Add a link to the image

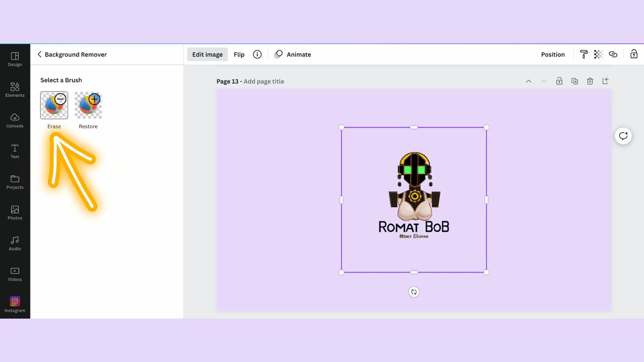click(x=613, y=54)
